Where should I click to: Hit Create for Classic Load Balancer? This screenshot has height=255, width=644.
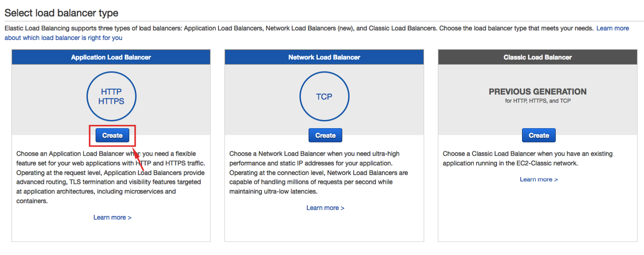pyautogui.click(x=538, y=136)
